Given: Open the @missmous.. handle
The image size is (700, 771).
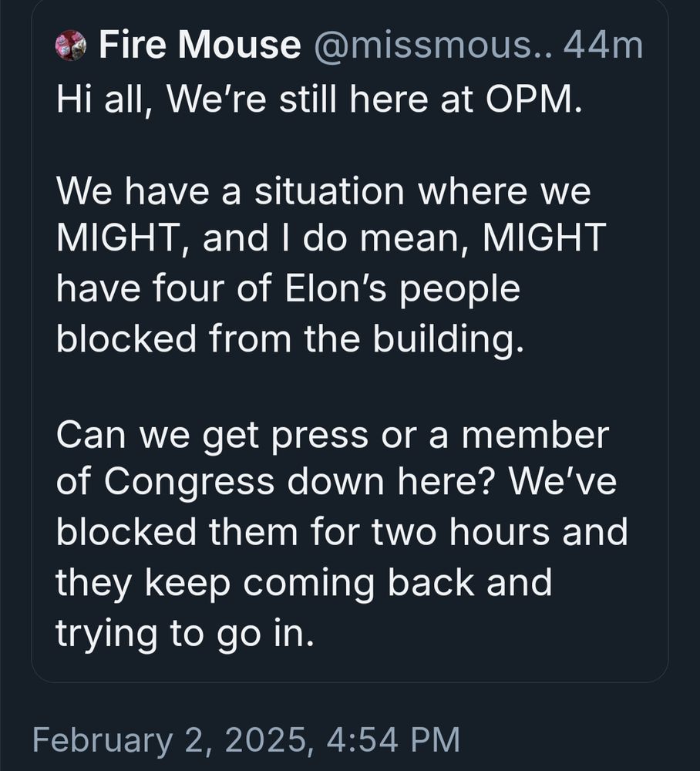Looking at the screenshot, I should (432, 45).
